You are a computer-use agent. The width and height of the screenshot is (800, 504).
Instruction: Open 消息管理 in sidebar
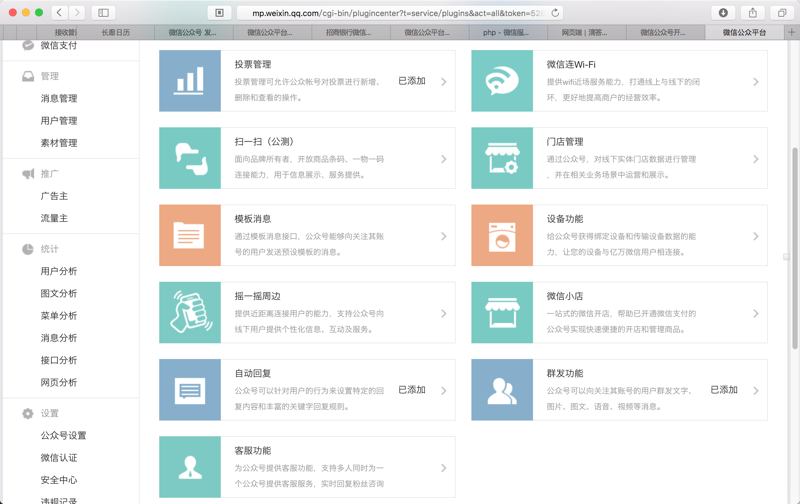coord(59,98)
